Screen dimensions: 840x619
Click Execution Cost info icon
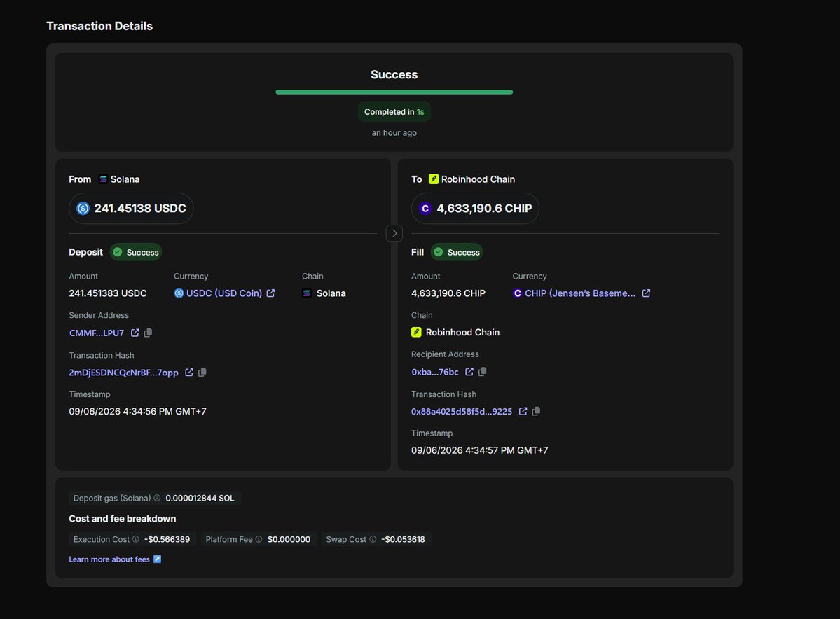point(135,539)
